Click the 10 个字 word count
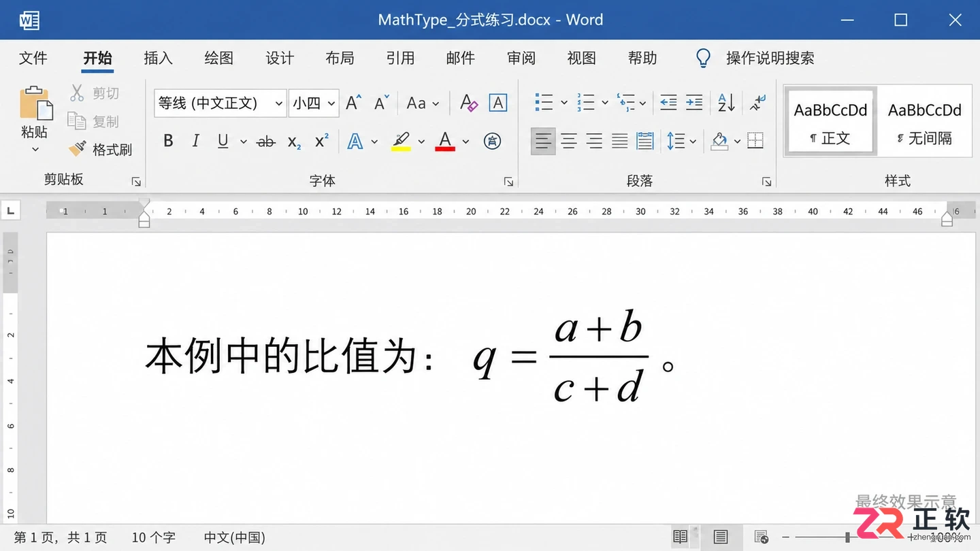 point(153,537)
